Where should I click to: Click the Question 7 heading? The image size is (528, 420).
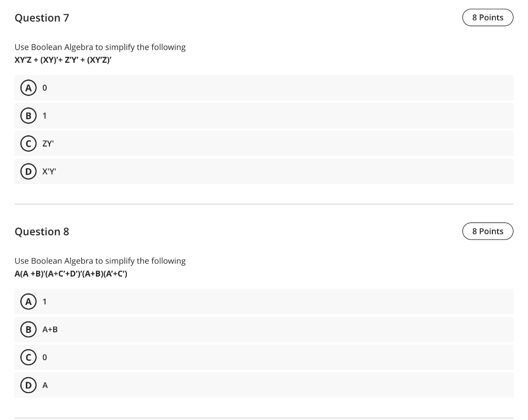point(42,18)
